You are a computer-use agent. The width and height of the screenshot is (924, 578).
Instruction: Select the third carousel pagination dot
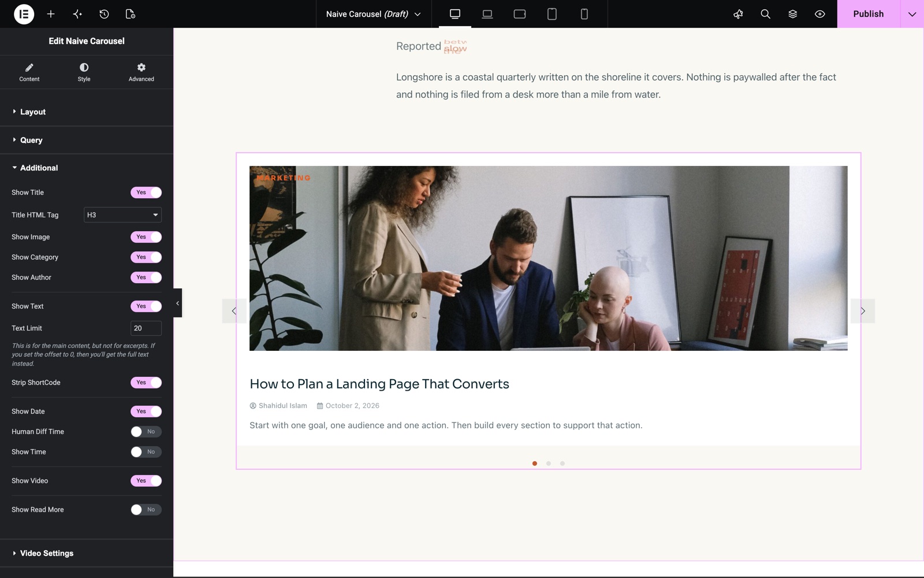pyautogui.click(x=562, y=464)
